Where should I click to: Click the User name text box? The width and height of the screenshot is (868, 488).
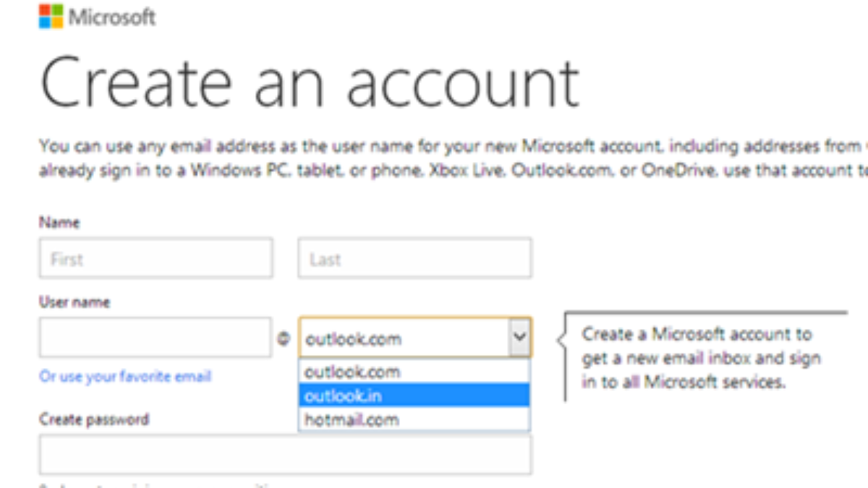(x=156, y=338)
